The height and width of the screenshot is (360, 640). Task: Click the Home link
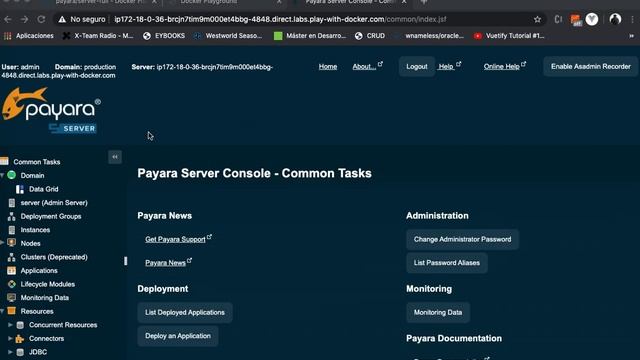[x=328, y=67]
